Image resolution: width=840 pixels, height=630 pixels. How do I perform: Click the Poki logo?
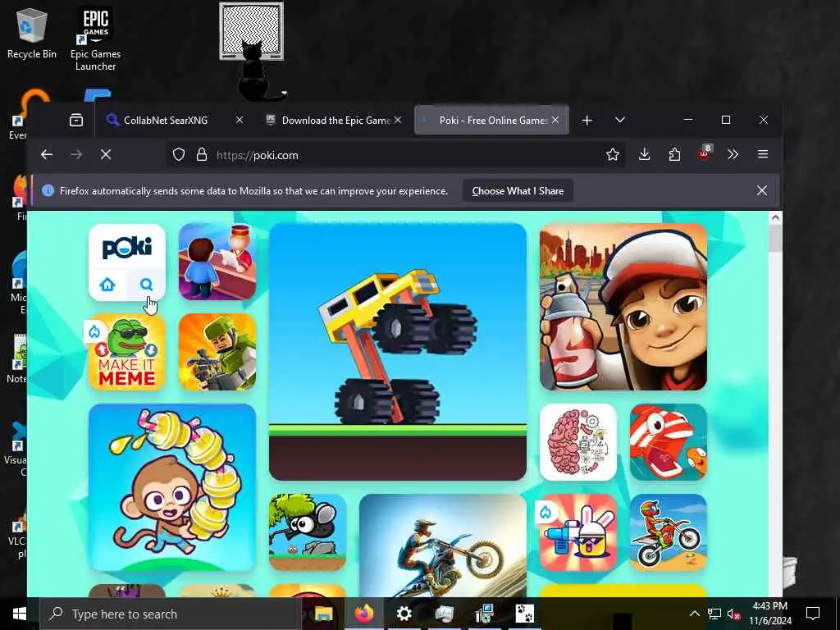click(127, 247)
